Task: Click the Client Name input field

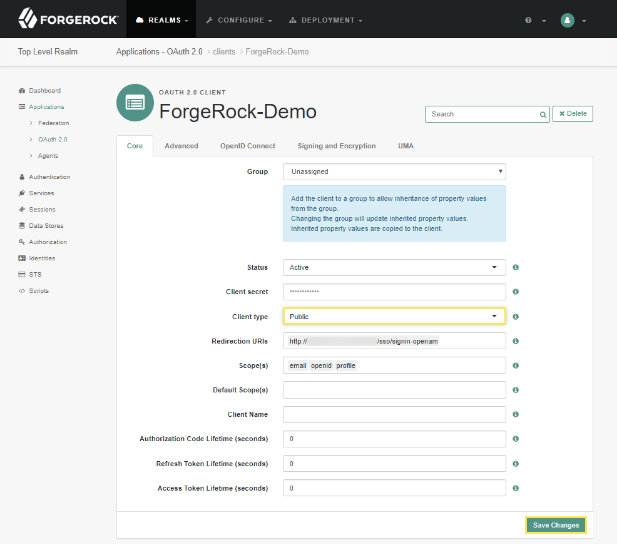Action: click(x=394, y=414)
